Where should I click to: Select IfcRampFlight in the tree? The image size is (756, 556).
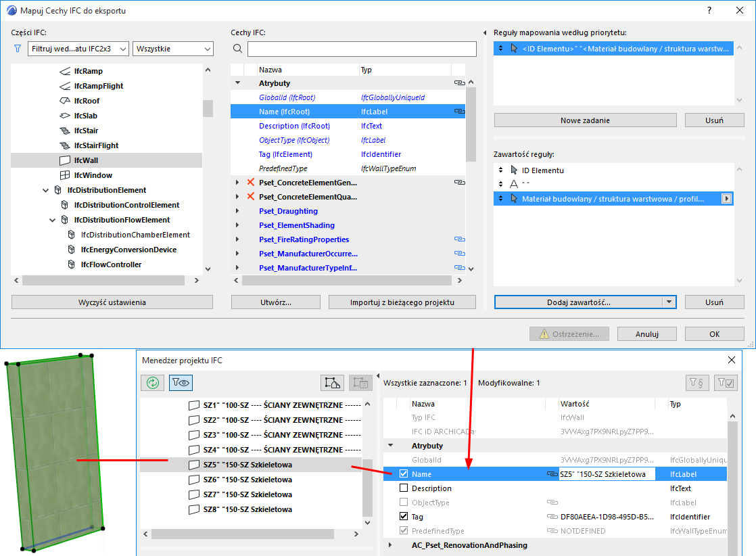(98, 86)
